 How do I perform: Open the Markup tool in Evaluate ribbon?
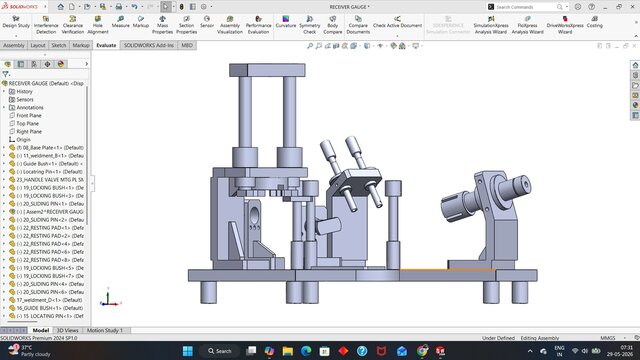click(141, 22)
